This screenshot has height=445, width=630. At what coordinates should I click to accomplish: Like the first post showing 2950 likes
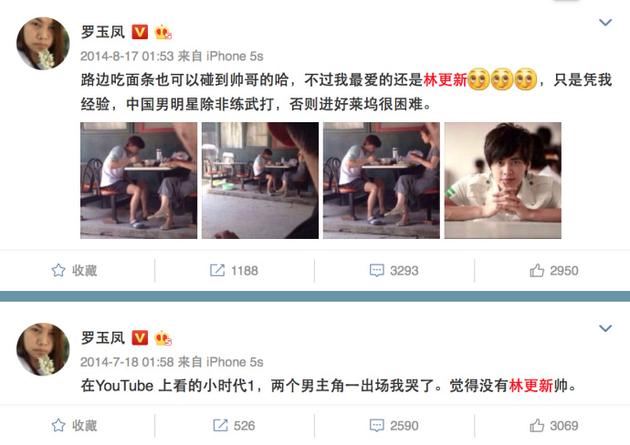[554, 270]
